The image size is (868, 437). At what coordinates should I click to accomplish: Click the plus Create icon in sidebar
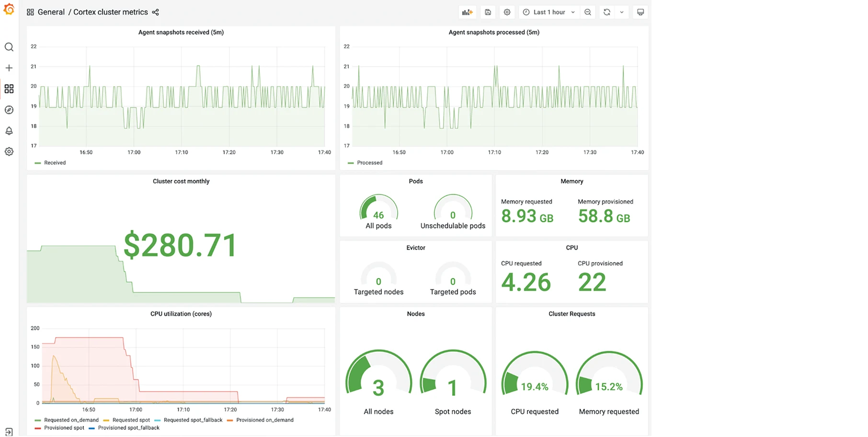[9, 68]
